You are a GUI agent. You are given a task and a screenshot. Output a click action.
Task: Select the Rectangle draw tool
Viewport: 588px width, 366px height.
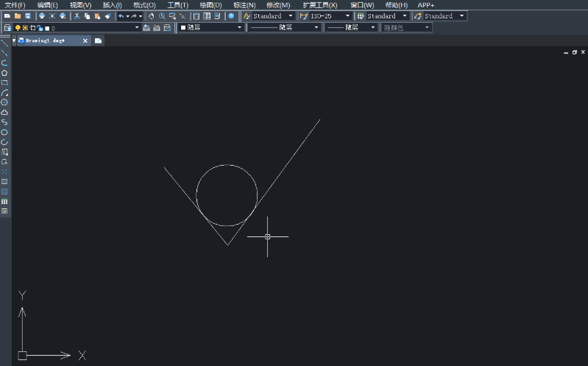coord(4,82)
